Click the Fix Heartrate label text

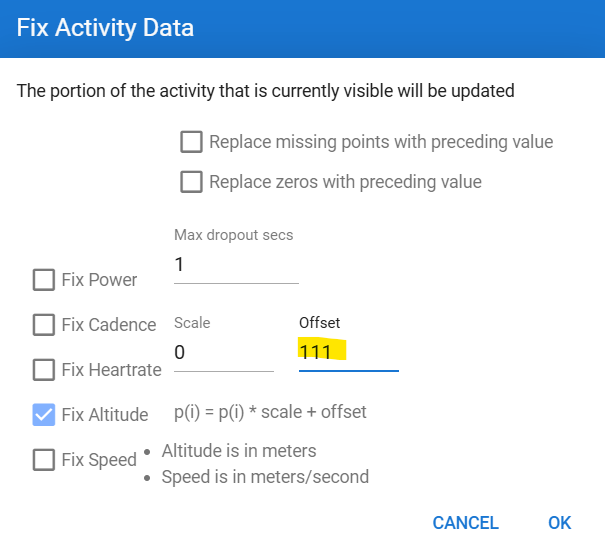click(111, 370)
